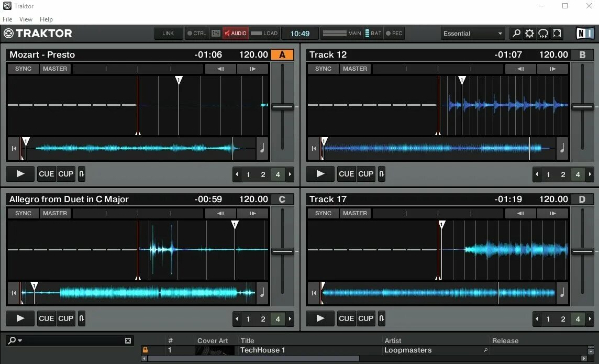Skip to start of Deck D track
The width and height of the screenshot is (599, 364).
pos(314,293)
